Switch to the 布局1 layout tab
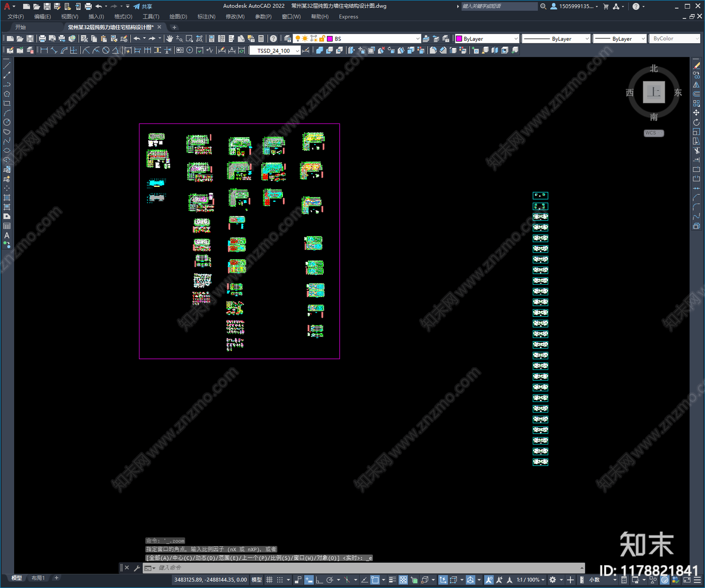 coord(38,578)
